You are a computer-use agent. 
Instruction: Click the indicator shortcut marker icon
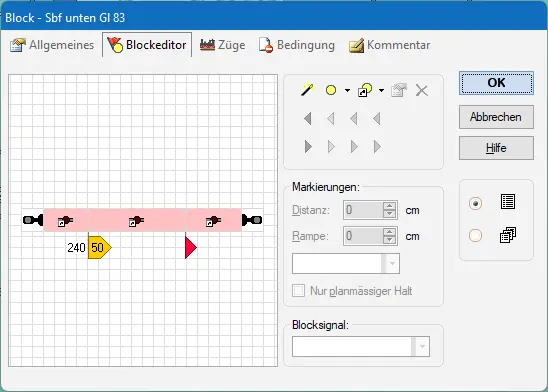(365, 90)
